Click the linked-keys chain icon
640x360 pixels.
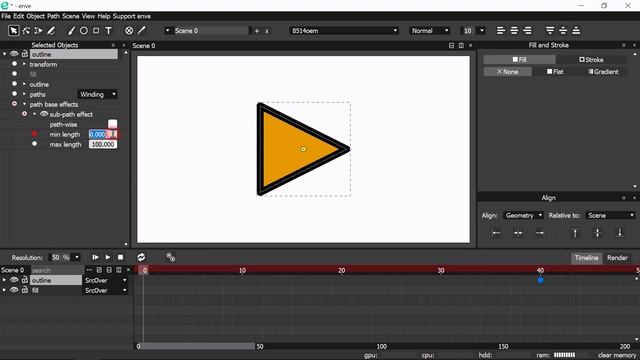tap(171, 257)
